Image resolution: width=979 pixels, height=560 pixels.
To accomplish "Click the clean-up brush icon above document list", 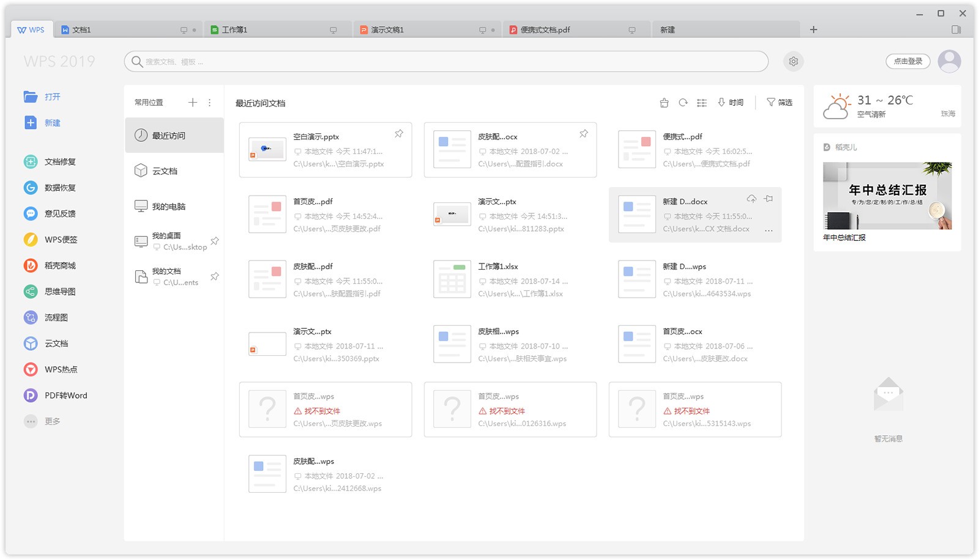I will (x=664, y=102).
